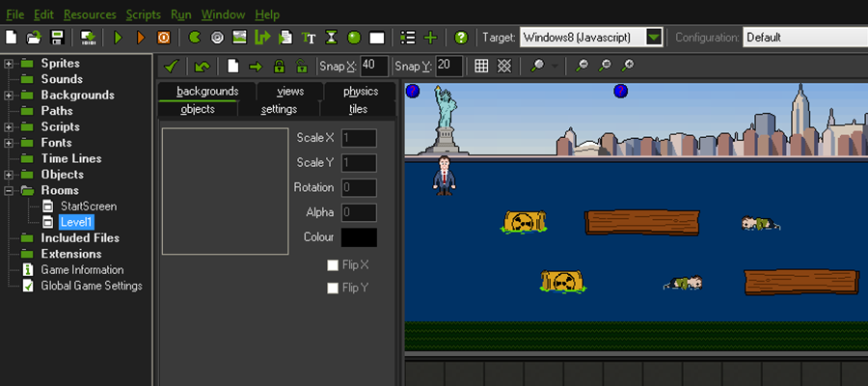Image resolution: width=868 pixels, height=386 pixels.
Task: Shift all instances using green arrow
Action: point(256,67)
